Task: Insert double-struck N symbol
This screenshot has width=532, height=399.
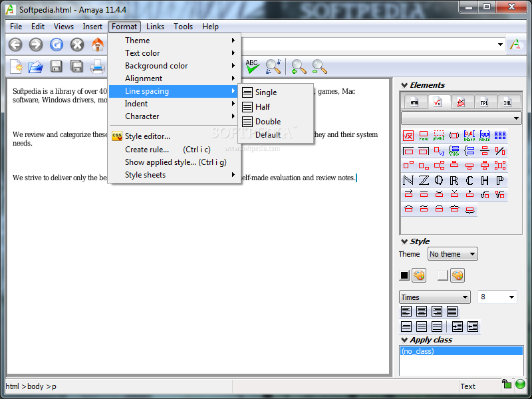Action: coord(408,180)
